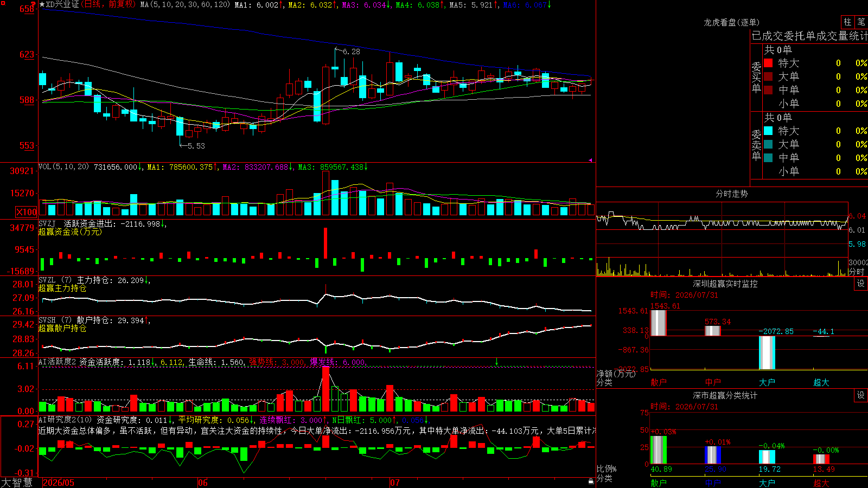Image resolution: width=868 pixels, height=488 pixels.
Task: Click the VOL(5,10,20) indicator label
Action: coord(63,167)
